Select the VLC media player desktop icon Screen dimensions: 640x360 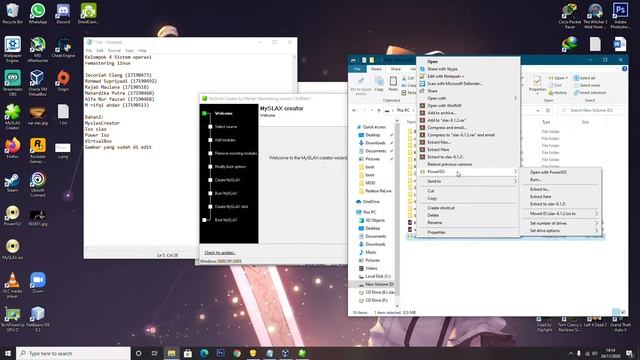(12, 285)
